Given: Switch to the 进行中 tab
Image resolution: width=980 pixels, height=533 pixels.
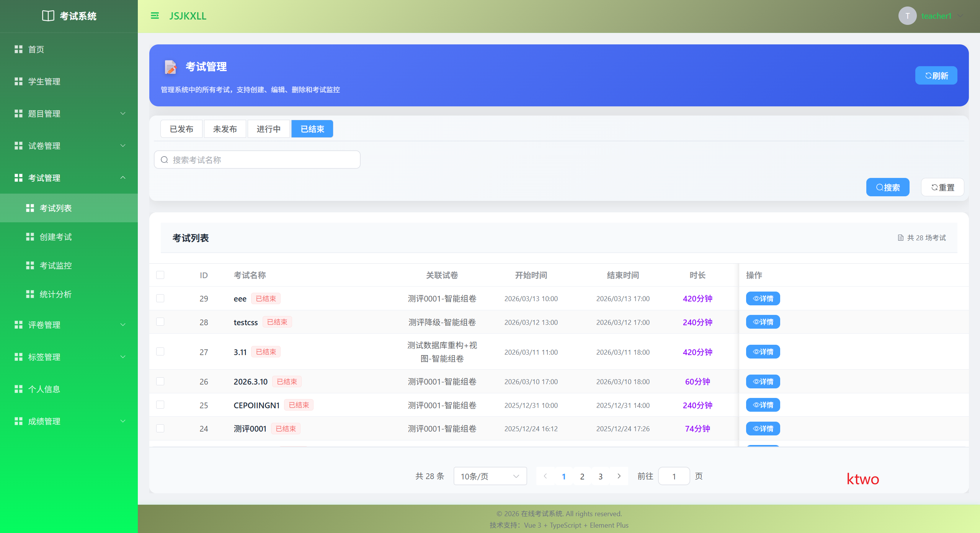Looking at the screenshot, I should (268, 129).
